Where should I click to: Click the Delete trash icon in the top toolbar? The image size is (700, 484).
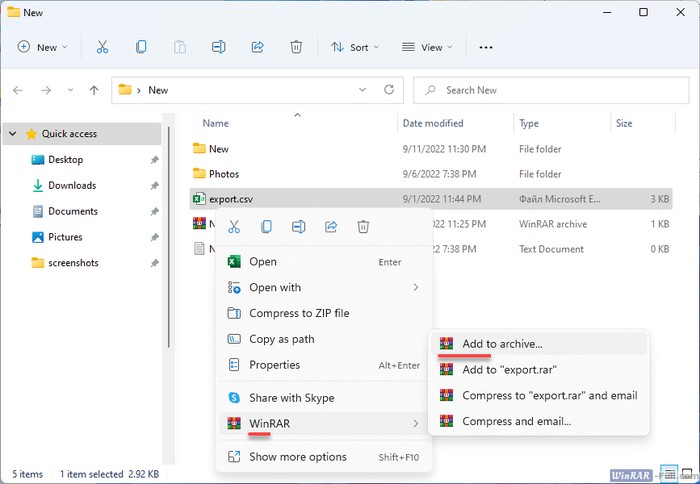[296, 47]
